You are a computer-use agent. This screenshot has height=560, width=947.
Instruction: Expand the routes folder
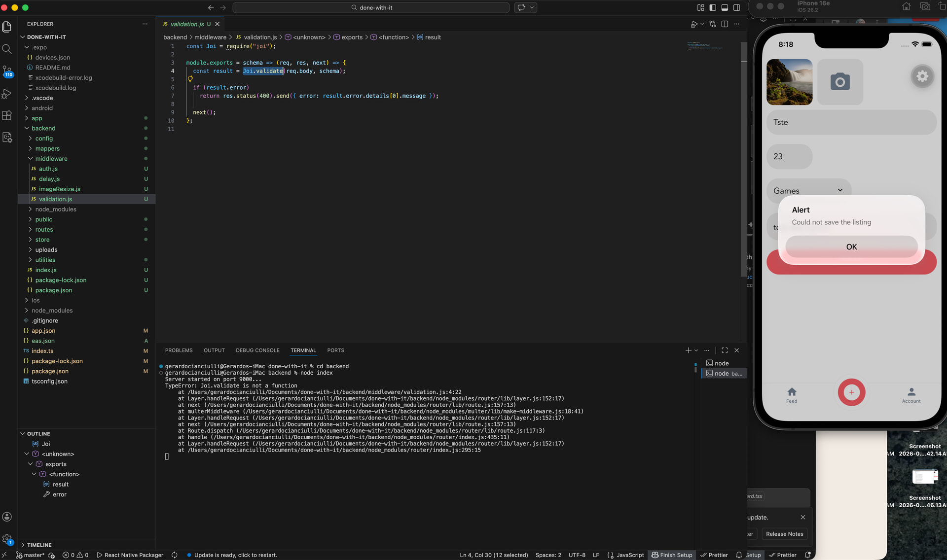44,230
